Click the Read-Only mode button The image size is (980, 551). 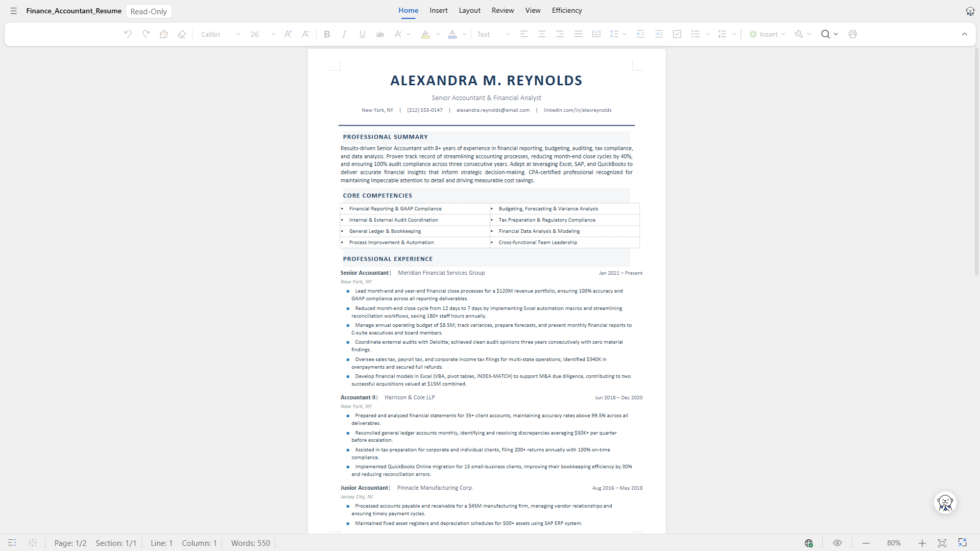(x=149, y=11)
